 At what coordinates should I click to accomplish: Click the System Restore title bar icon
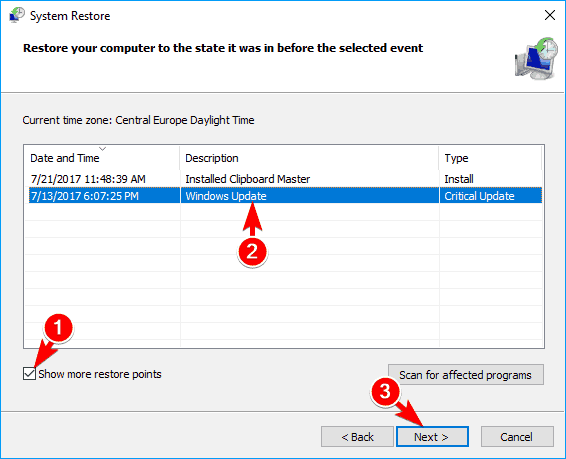[x=16, y=15]
